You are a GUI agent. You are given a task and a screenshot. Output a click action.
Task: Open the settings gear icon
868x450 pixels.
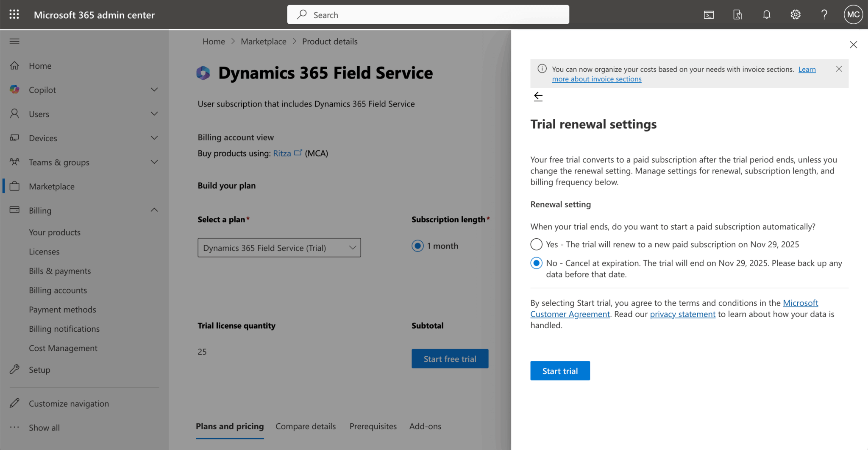pos(795,15)
